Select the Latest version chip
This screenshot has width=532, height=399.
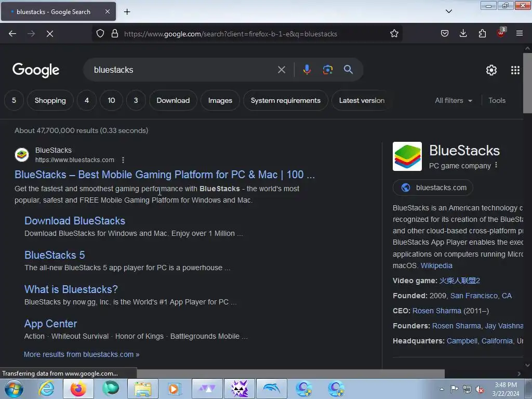362,100
